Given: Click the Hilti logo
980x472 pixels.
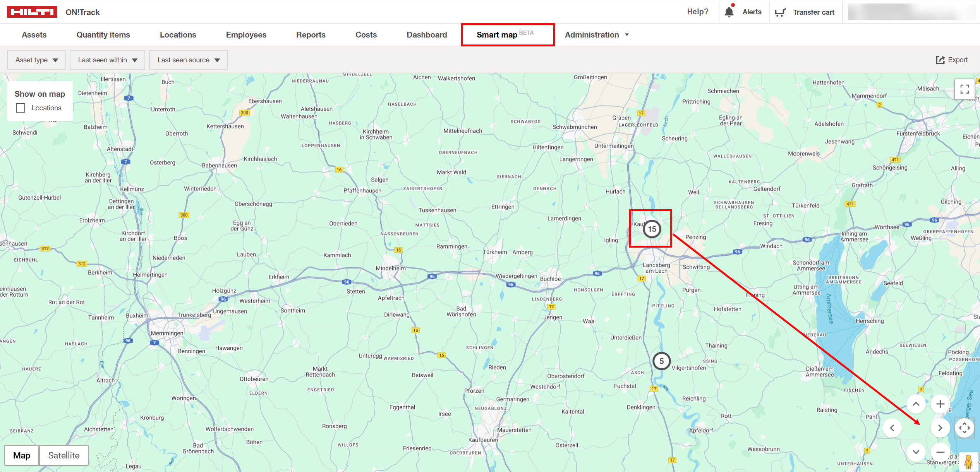Looking at the screenshot, I should (32, 12).
